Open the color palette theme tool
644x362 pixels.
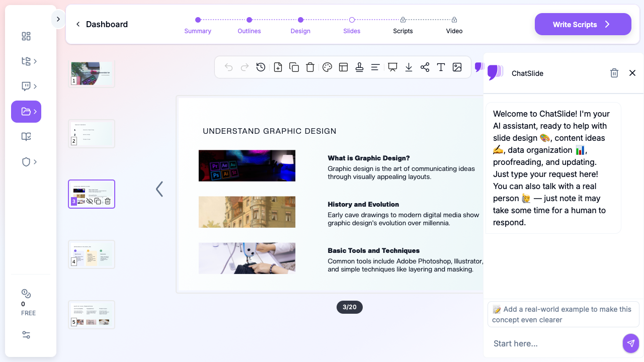click(x=327, y=67)
